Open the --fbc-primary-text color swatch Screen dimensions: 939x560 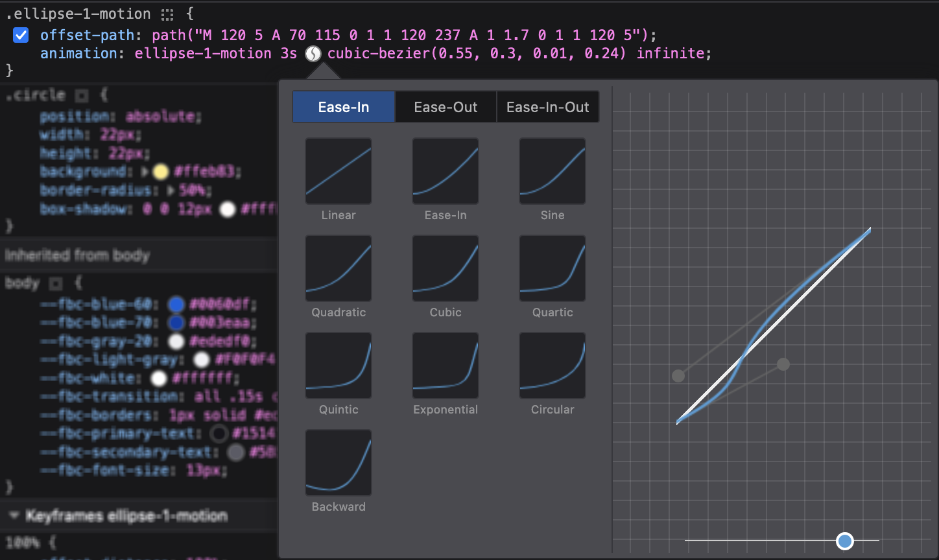click(x=220, y=434)
